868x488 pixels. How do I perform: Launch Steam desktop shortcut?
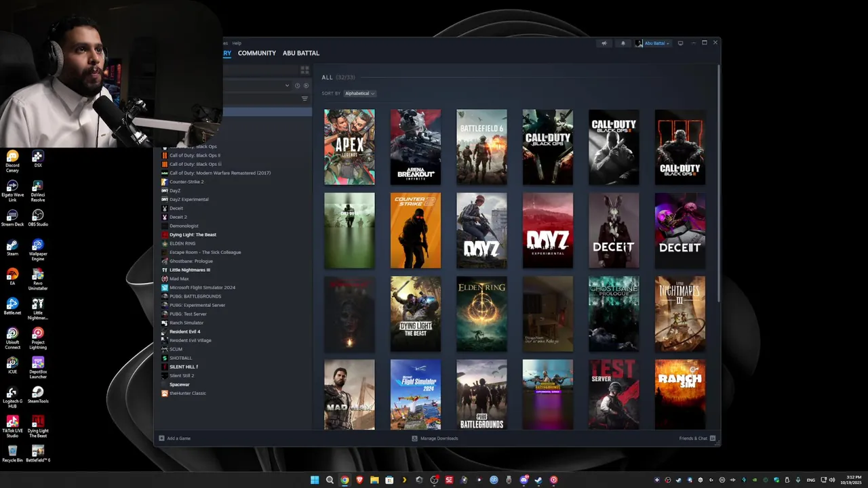(12, 247)
